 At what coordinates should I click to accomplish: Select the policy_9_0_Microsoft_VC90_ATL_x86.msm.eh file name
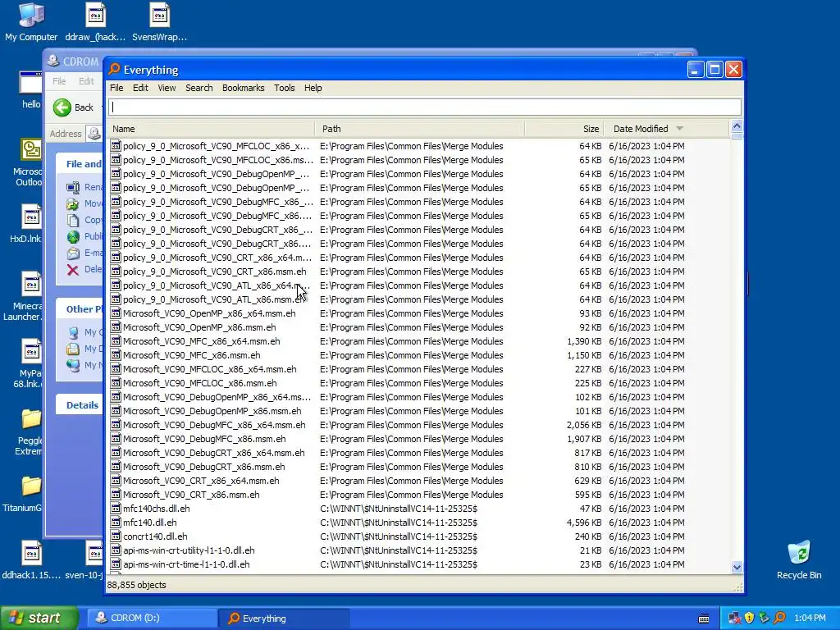coord(214,299)
